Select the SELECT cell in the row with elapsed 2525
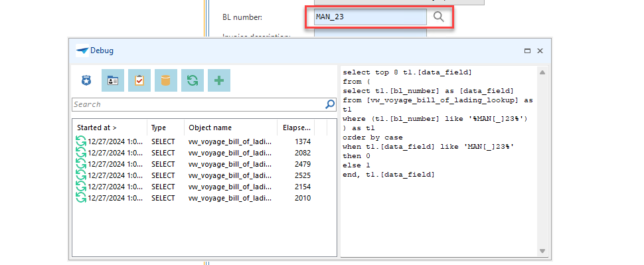 pos(163,175)
